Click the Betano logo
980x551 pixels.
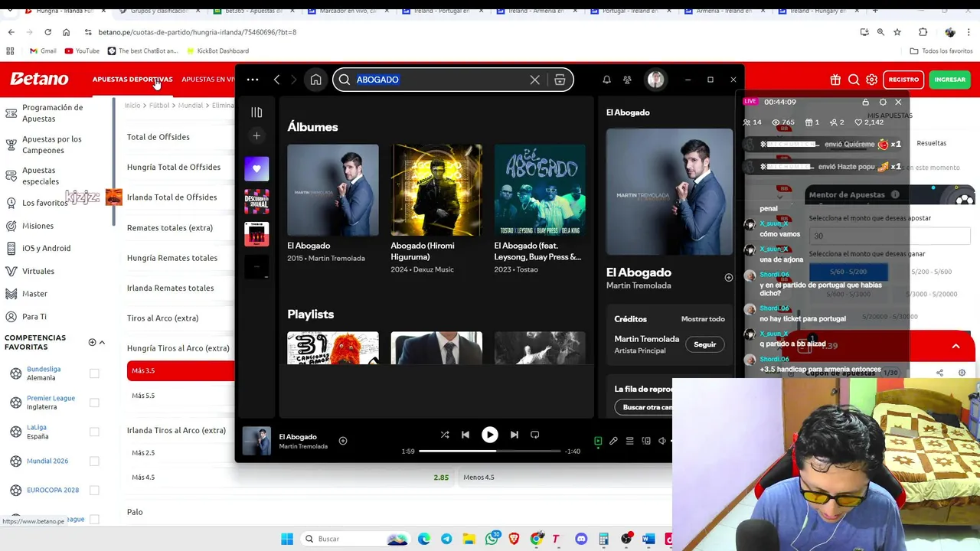pos(39,79)
